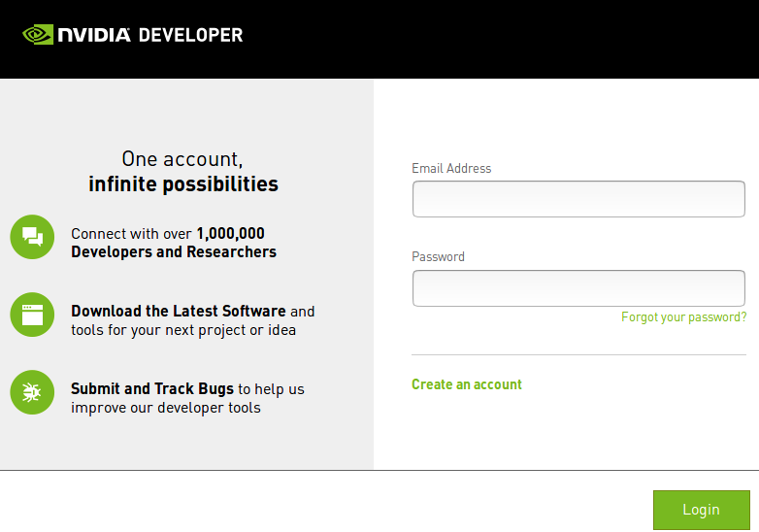Open the Create an account link
Screen dimensions: 759x532
coord(467,384)
